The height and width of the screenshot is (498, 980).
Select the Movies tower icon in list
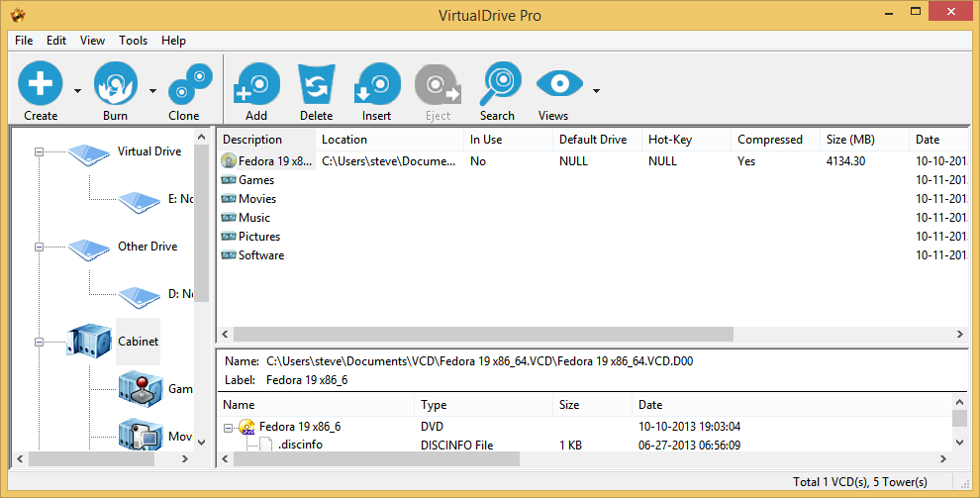229,199
